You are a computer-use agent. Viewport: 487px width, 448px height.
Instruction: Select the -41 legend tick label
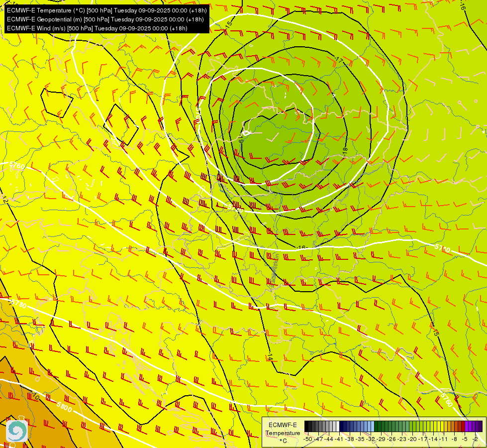coord(339,439)
